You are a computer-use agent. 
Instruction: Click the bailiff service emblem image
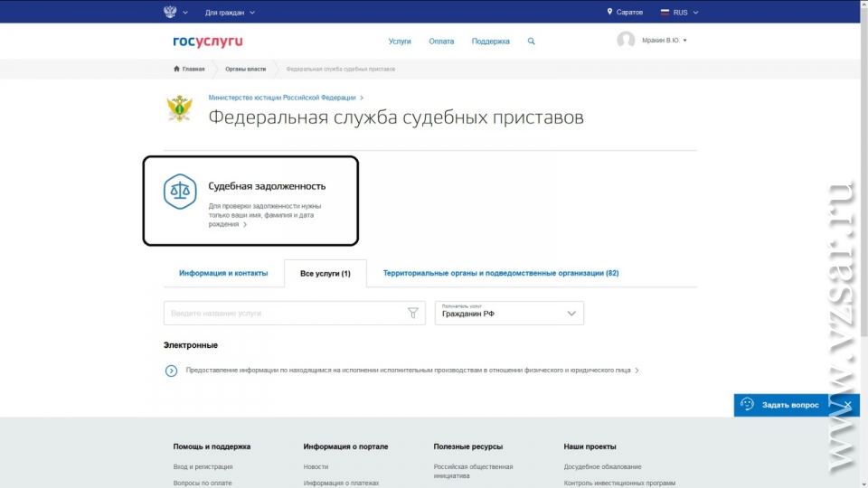180,108
